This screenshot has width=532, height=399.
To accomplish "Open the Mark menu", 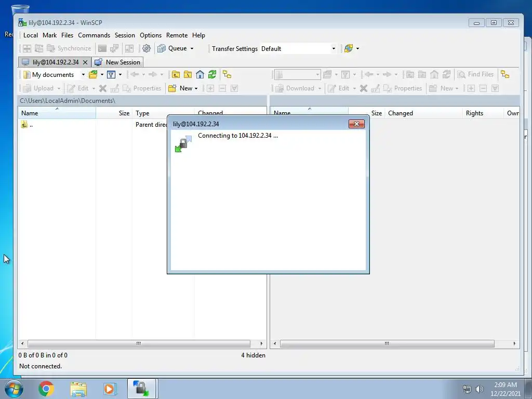I will coord(49,35).
